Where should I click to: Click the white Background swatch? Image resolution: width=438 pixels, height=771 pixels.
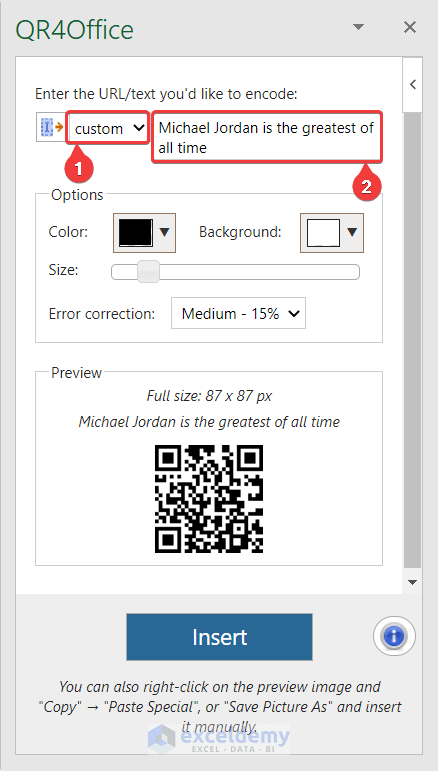[x=323, y=233]
